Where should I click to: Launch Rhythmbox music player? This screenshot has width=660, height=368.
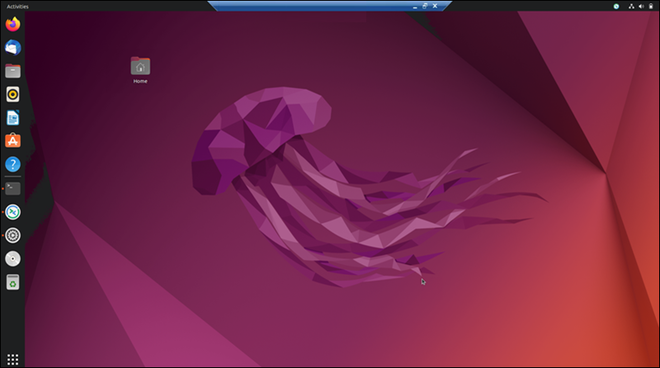point(13,94)
